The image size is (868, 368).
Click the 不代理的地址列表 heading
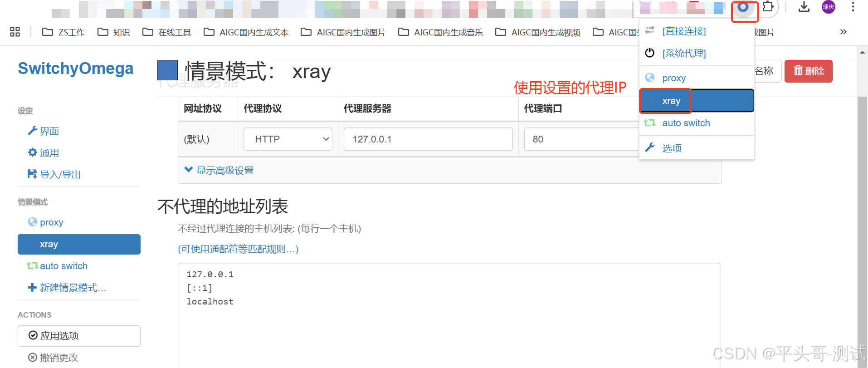tap(223, 206)
